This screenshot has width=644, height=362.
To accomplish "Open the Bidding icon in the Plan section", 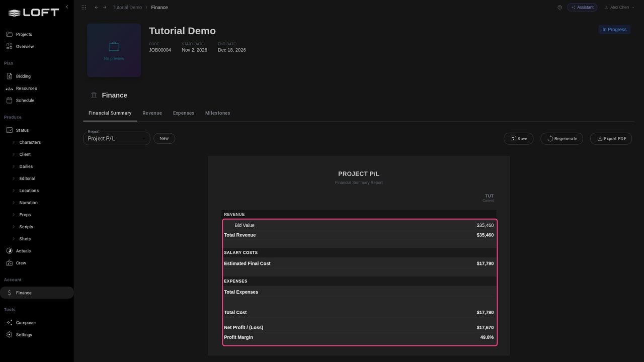I will [x=10, y=76].
